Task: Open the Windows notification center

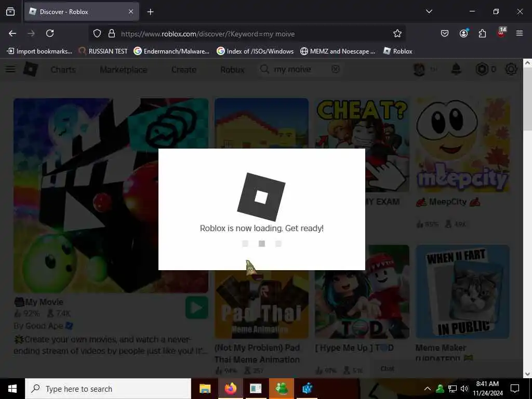Action: 515,389
